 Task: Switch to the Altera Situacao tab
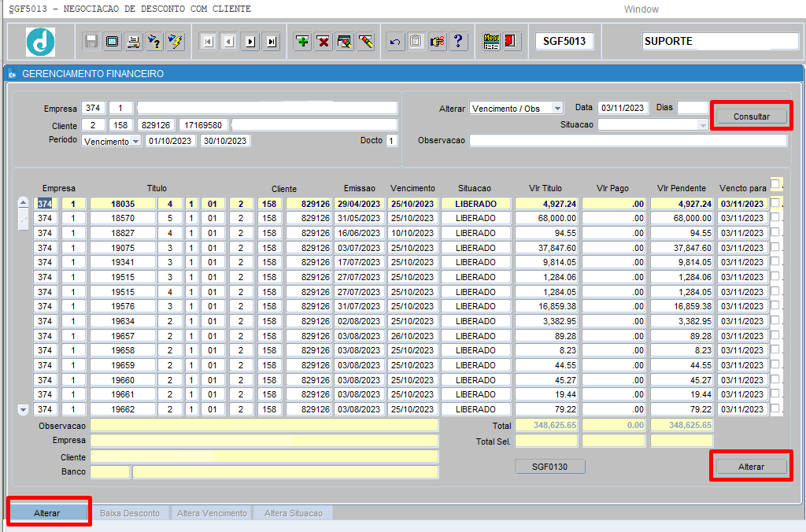pyautogui.click(x=294, y=513)
